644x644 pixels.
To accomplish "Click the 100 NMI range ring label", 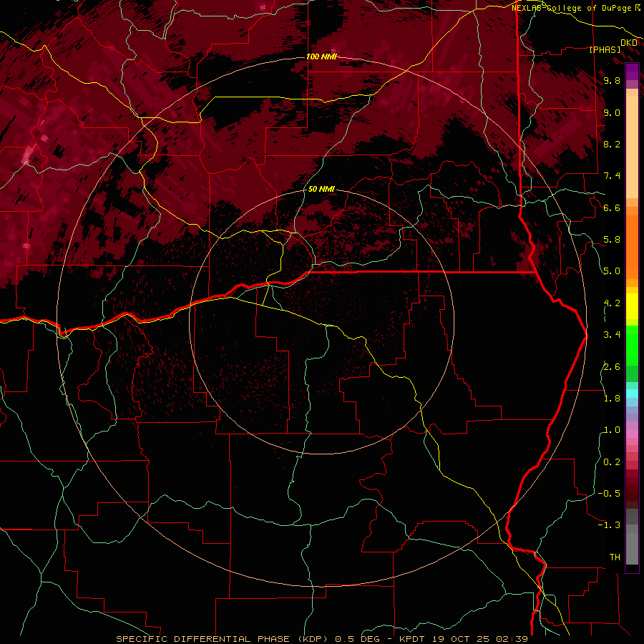I will click(321, 57).
